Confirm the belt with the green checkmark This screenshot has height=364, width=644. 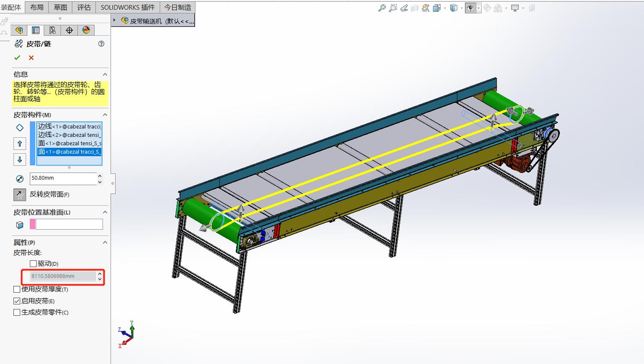17,58
